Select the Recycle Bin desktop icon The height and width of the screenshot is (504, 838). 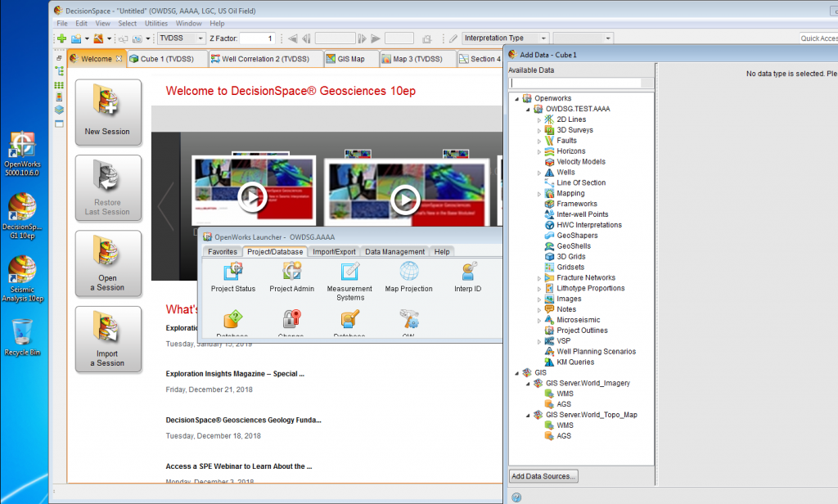coord(22,338)
